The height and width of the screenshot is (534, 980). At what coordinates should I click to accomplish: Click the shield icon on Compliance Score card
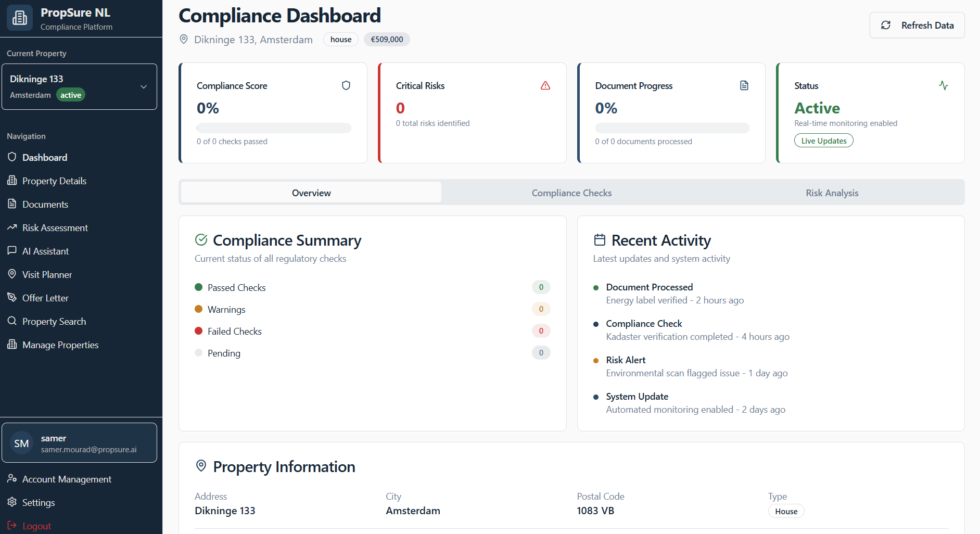(x=346, y=85)
